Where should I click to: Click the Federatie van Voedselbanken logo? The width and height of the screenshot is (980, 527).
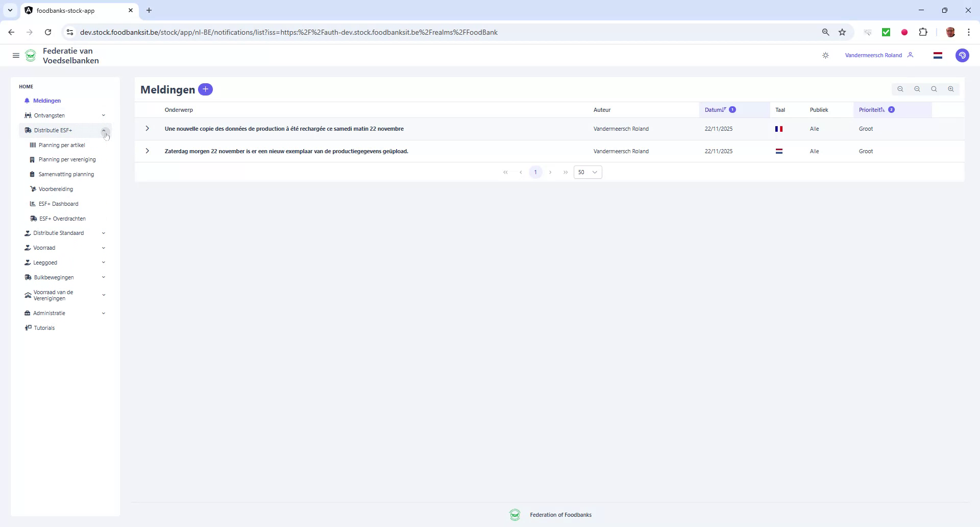30,55
